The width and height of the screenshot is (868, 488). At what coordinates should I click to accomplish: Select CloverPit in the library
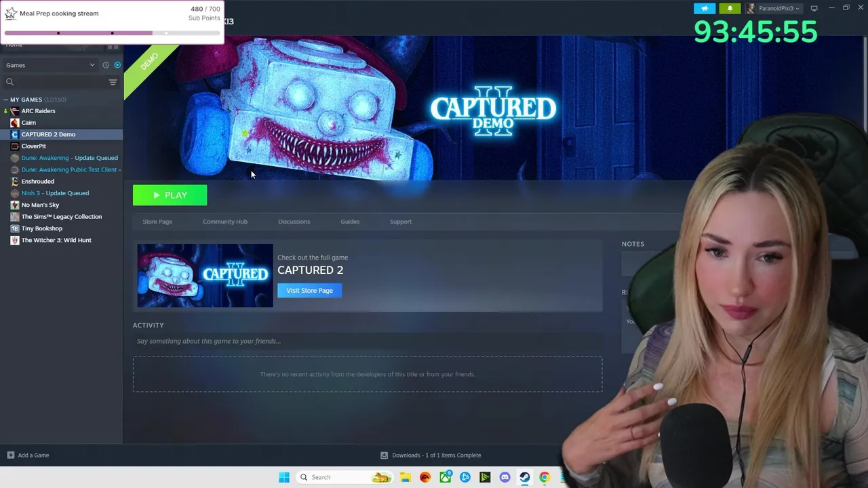(34, 146)
